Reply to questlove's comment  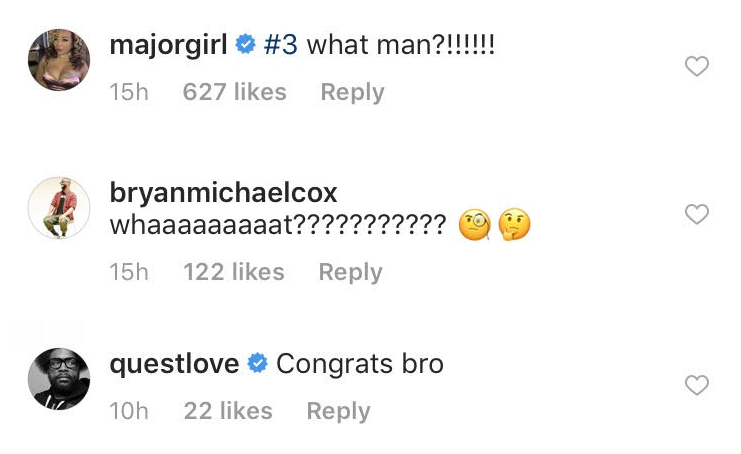338,411
